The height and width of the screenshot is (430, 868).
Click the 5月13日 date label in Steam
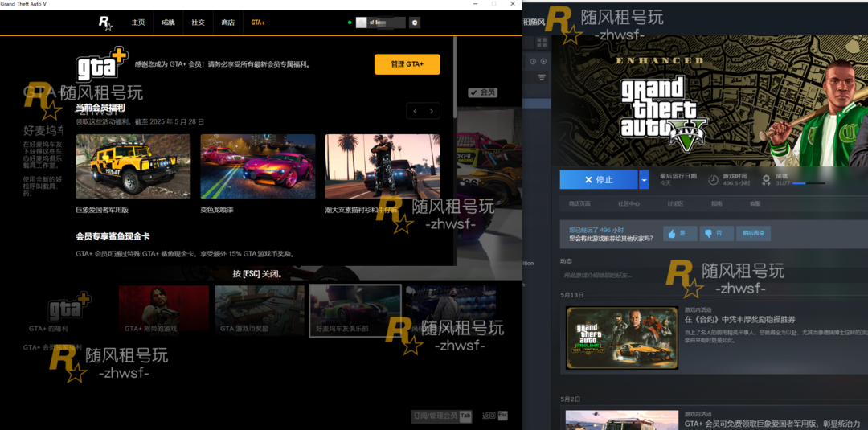pyautogui.click(x=571, y=295)
